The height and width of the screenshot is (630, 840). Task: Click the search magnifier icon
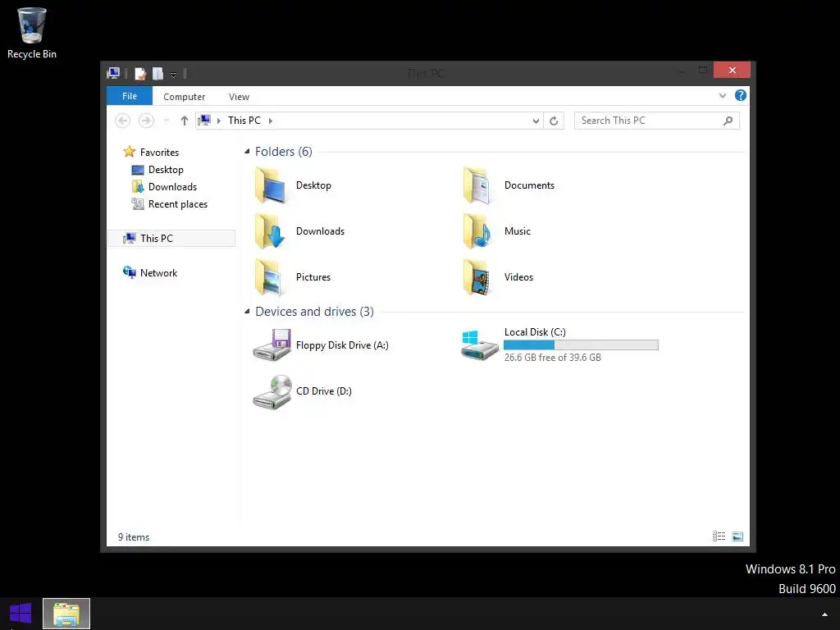[x=728, y=121]
